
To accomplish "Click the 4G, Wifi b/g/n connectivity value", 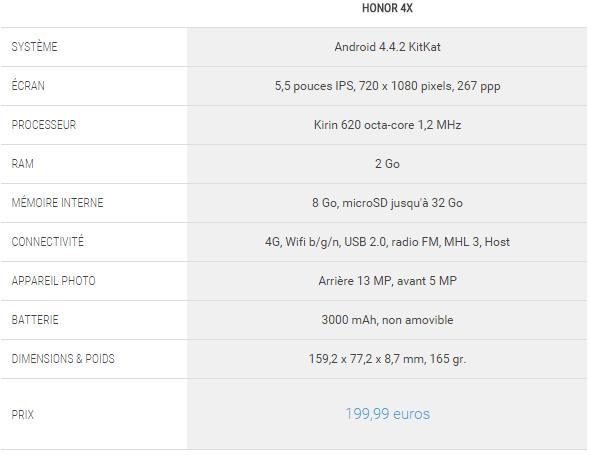I will (x=387, y=242).
